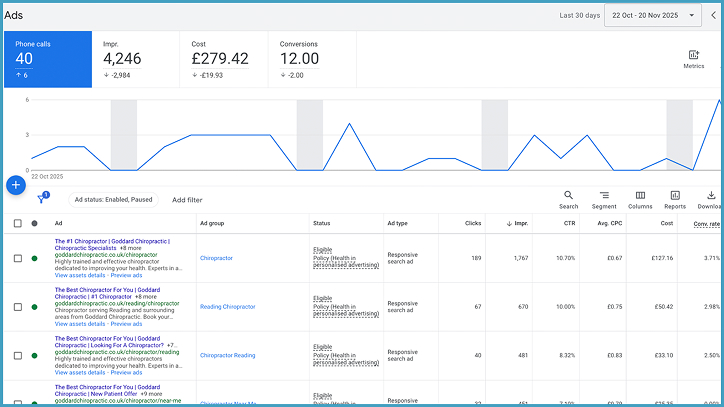The height and width of the screenshot is (407, 724).
Task: Open the filter funnel icon
Action: point(42,199)
